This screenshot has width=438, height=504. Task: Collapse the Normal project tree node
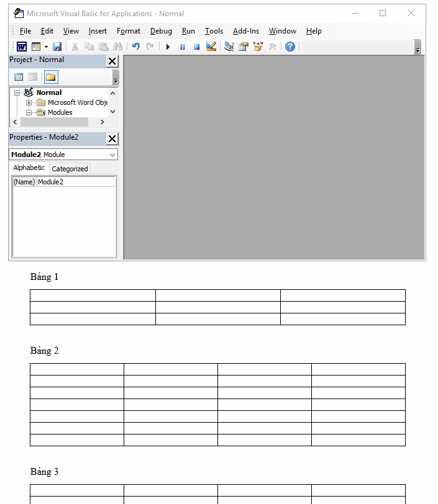coord(17,93)
